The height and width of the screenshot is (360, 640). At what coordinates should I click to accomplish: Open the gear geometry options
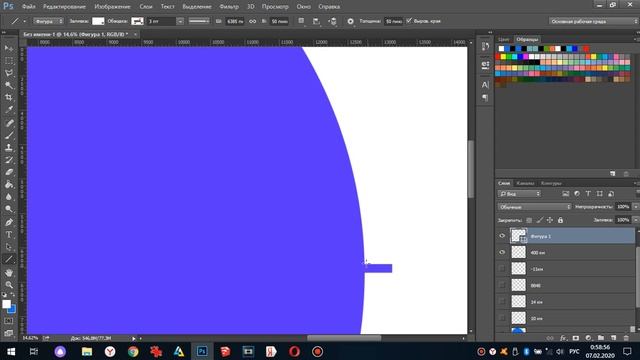point(350,21)
